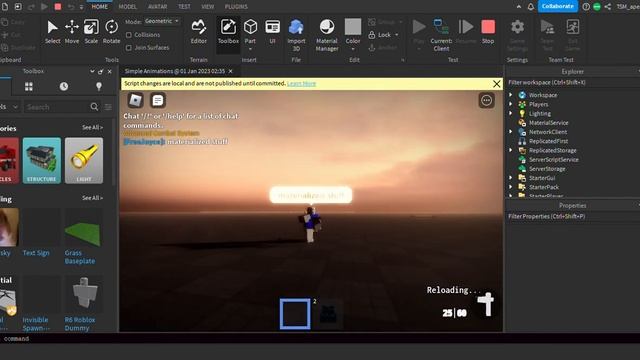The width and height of the screenshot is (640, 360).
Task: Toggle the in-game chat window icon
Action: (158, 100)
